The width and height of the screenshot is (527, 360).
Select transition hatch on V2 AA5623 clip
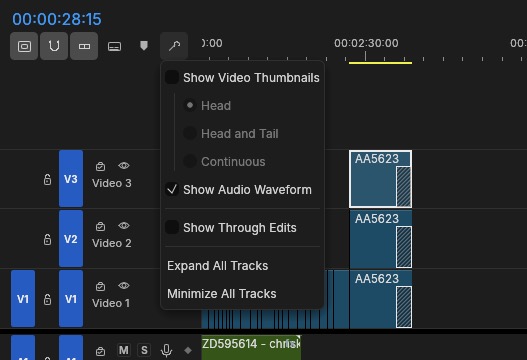click(x=403, y=247)
